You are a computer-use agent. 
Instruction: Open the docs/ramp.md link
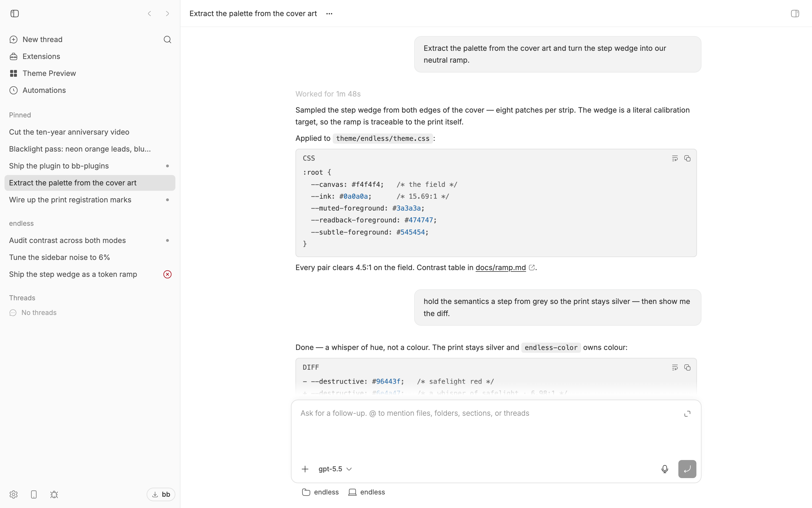tap(501, 268)
